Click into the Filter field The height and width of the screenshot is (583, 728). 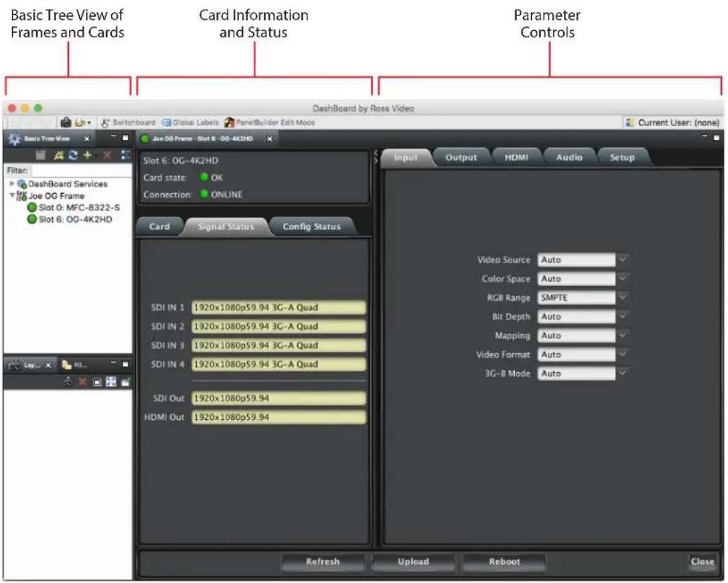[x=80, y=170]
